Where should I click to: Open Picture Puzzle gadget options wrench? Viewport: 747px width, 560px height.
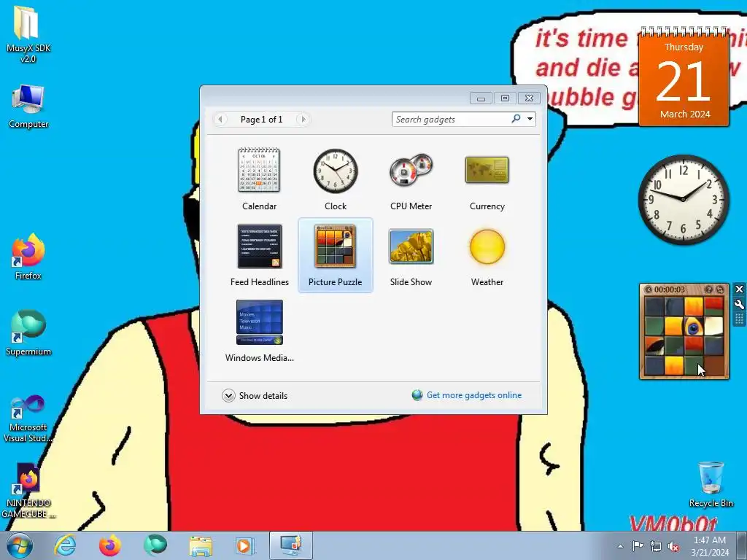[x=739, y=304]
